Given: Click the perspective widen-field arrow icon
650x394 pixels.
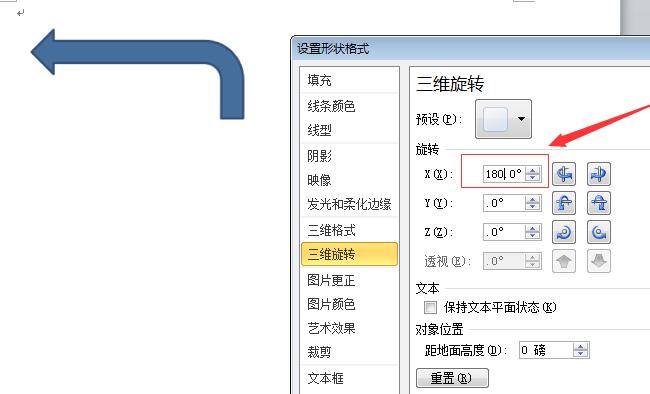Looking at the screenshot, I should pos(599,261).
